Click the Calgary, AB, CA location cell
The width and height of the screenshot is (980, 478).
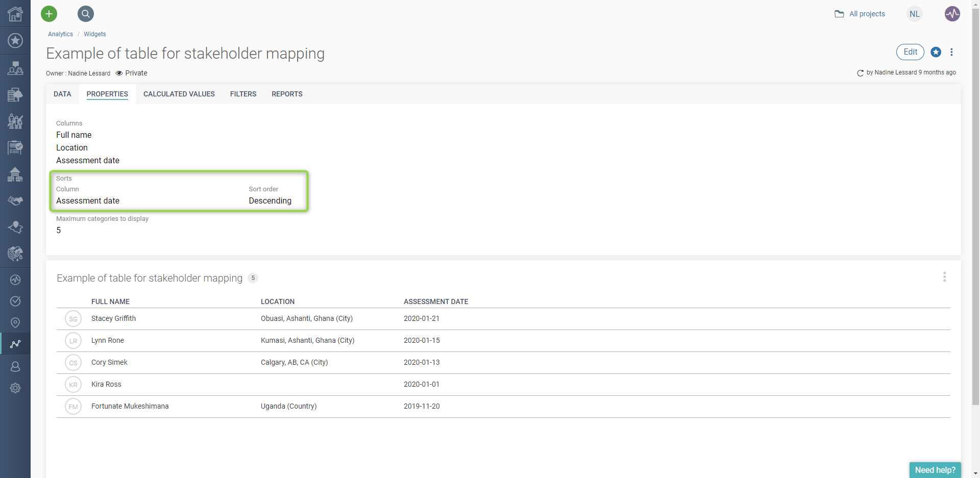295,362
